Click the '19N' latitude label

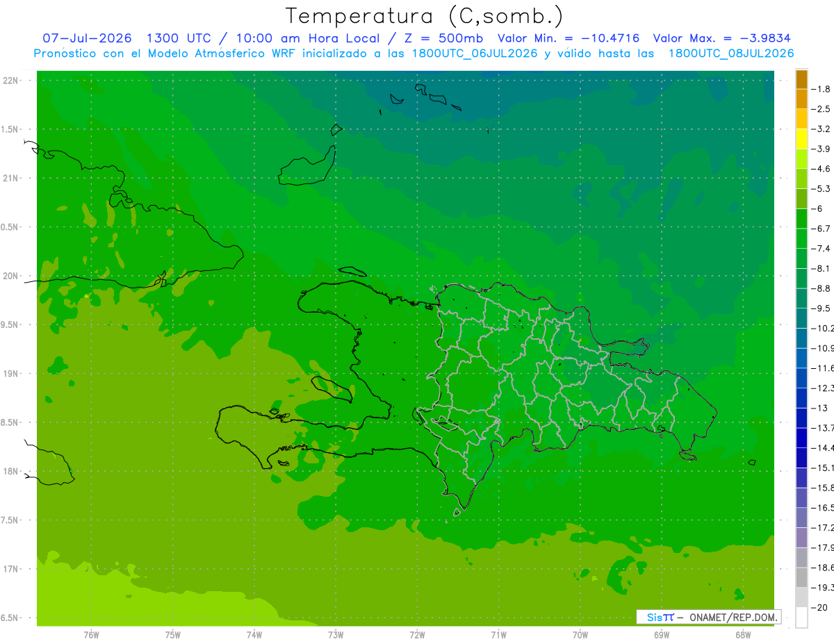pos(11,374)
